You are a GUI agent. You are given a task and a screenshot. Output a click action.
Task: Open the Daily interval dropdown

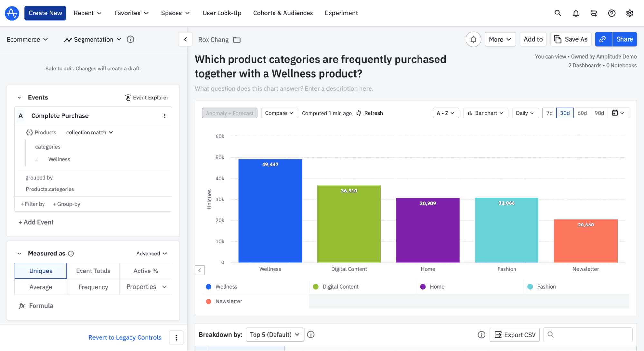pyautogui.click(x=525, y=113)
